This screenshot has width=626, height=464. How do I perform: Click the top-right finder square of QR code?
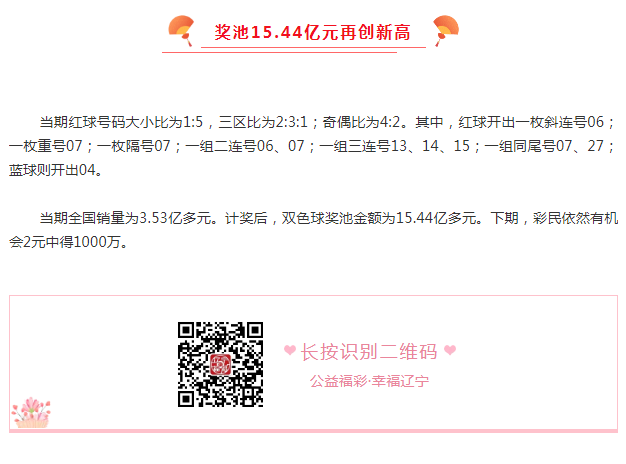pos(255,330)
